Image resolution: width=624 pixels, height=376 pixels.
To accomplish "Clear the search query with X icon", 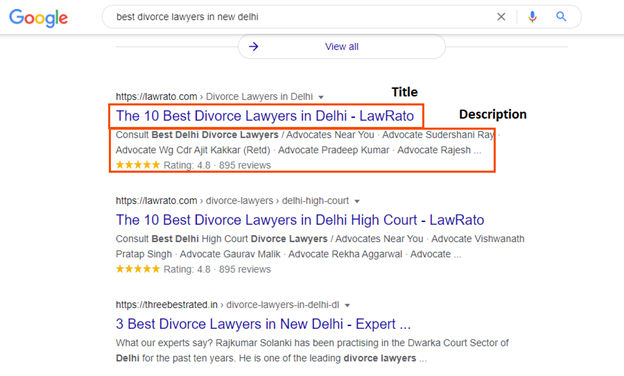I will tap(501, 17).
